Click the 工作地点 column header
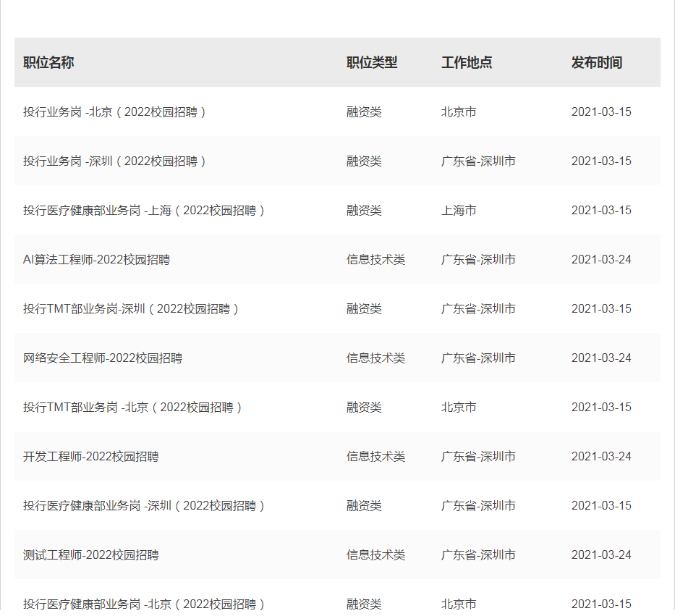The height and width of the screenshot is (616, 675). (467, 63)
